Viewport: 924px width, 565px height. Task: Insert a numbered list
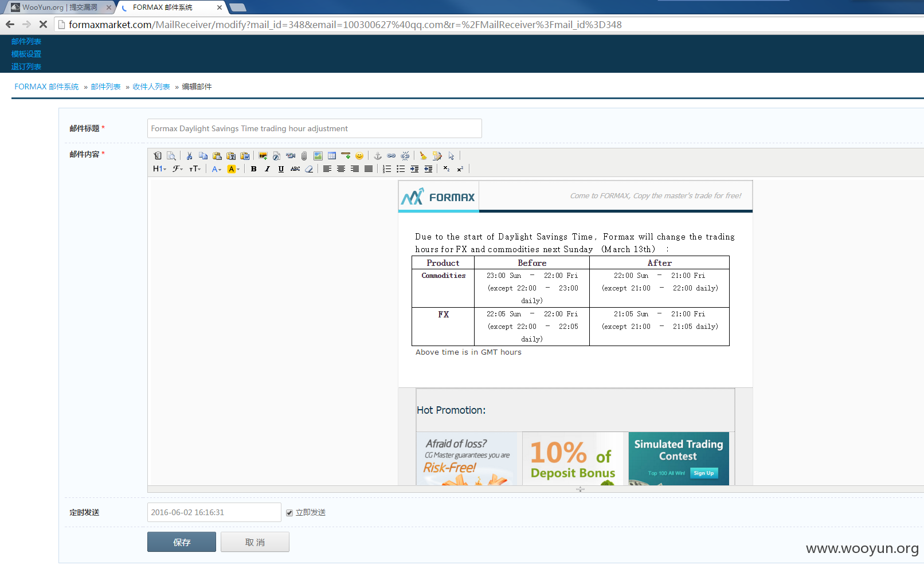[x=387, y=169]
